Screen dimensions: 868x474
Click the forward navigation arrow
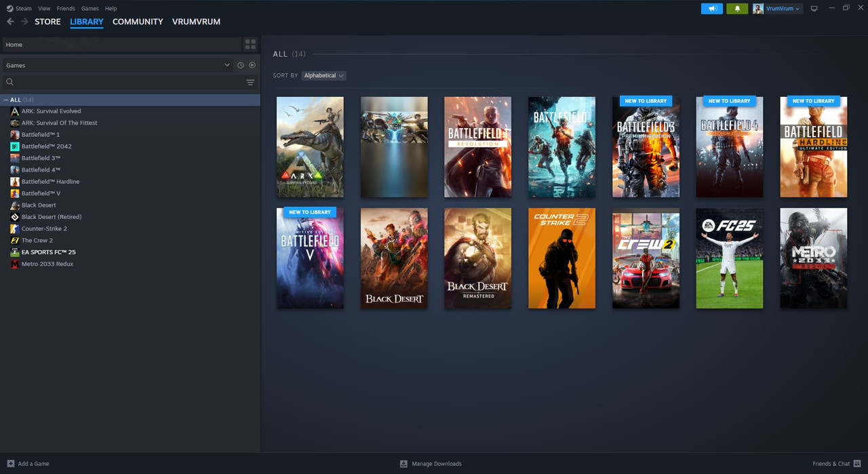25,22
